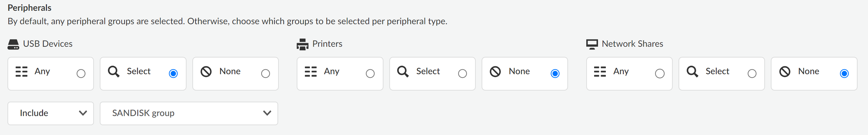The height and width of the screenshot is (135, 868).
Task: Click the prohibited icon on USB None
Action: pyautogui.click(x=206, y=72)
